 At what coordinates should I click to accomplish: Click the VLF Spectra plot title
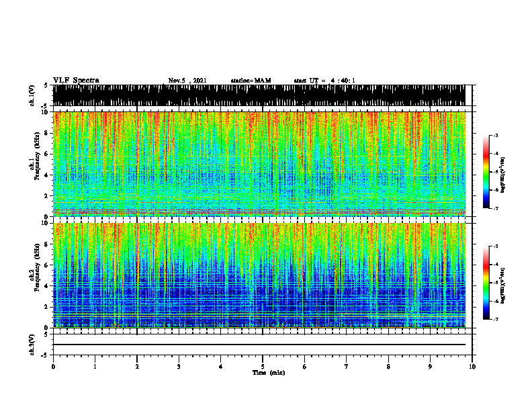tap(76, 81)
